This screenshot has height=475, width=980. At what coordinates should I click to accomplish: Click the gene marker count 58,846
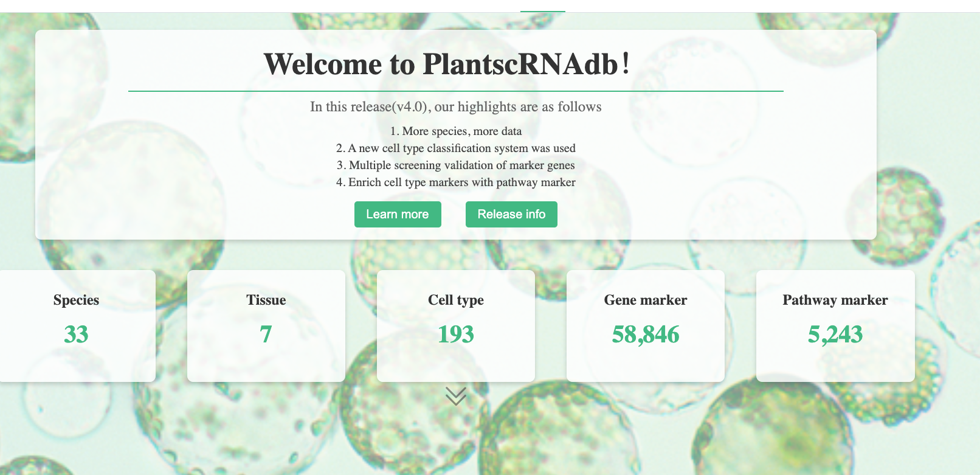[x=645, y=334]
